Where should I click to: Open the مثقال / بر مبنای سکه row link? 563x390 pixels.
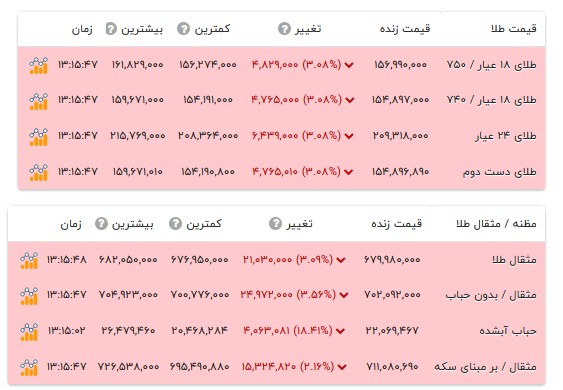[485, 367]
